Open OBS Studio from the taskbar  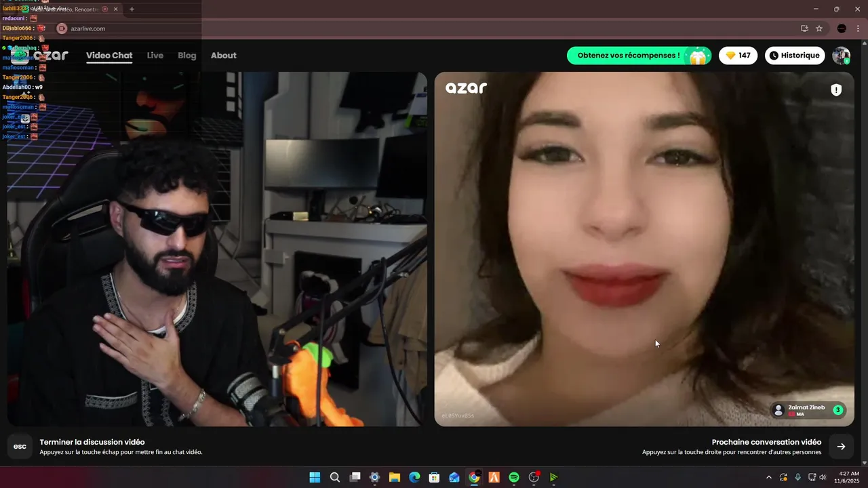pos(534,477)
